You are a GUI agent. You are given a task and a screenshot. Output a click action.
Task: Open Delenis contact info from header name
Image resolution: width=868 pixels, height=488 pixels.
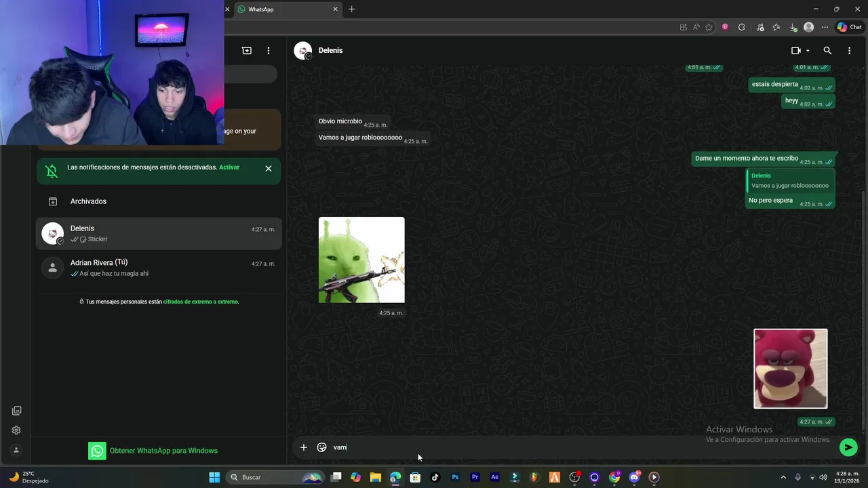point(330,51)
